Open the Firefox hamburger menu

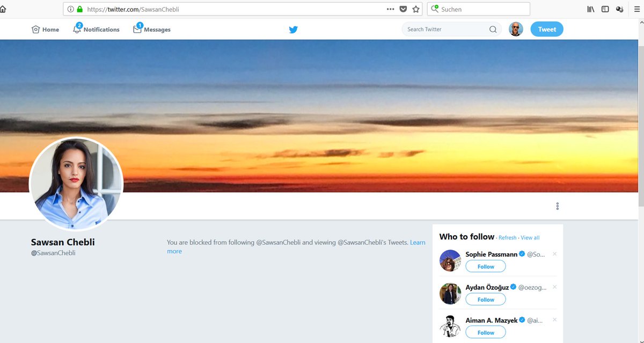click(x=637, y=9)
